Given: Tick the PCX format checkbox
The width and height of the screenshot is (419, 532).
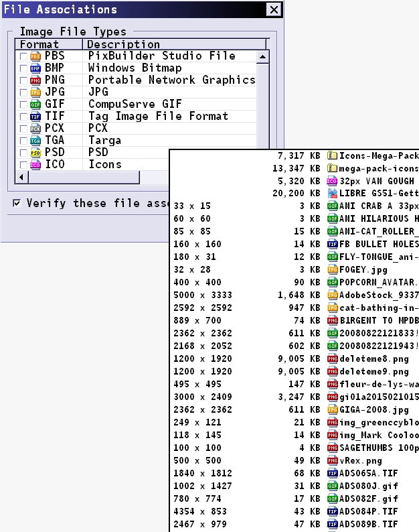Looking at the screenshot, I should [23, 129].
